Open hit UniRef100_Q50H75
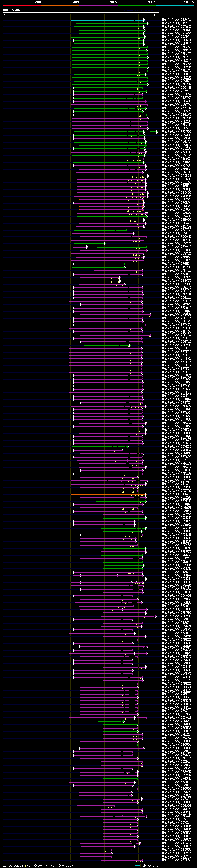 point(177,81)
